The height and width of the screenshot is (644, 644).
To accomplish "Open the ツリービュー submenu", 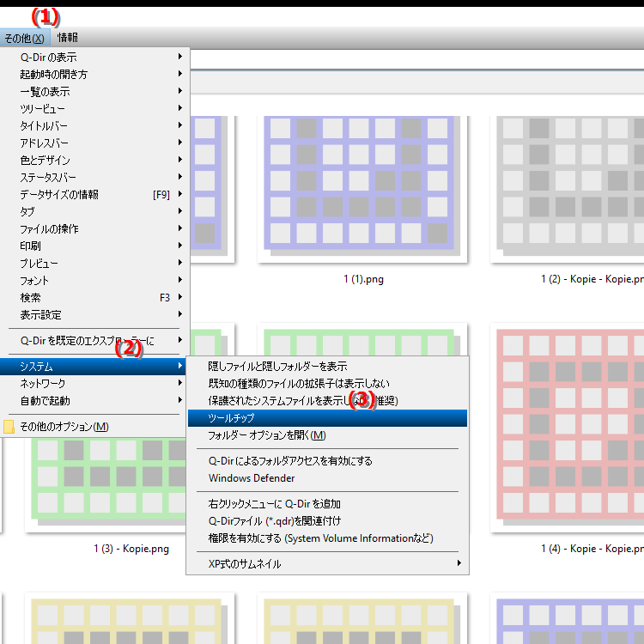I will pos(94,108).
